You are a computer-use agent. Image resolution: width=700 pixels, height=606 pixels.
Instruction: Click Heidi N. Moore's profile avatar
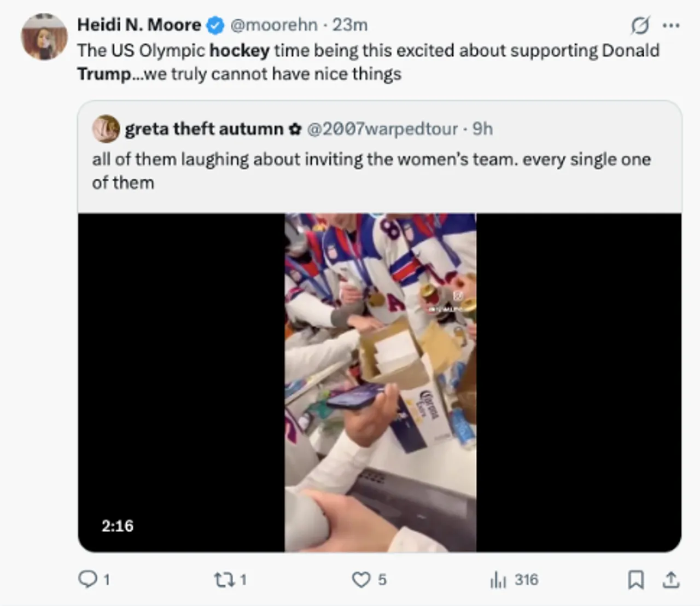click(x=44, y=37)
